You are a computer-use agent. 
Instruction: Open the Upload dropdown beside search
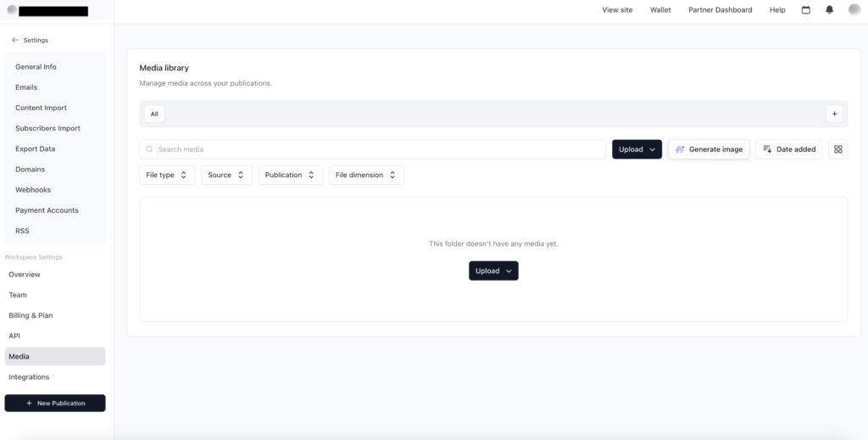pos(637,149)
